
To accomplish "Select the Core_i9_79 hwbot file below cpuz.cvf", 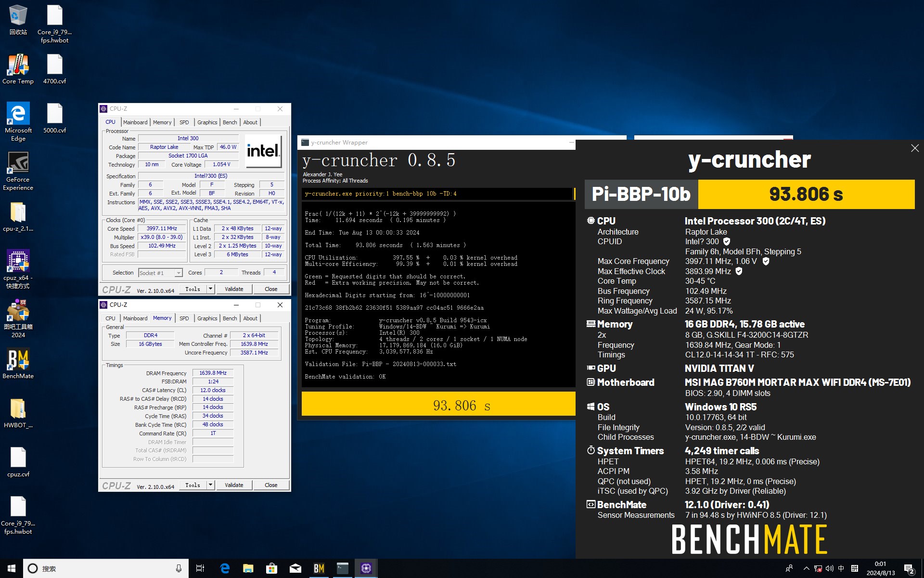I will (18, 515).
